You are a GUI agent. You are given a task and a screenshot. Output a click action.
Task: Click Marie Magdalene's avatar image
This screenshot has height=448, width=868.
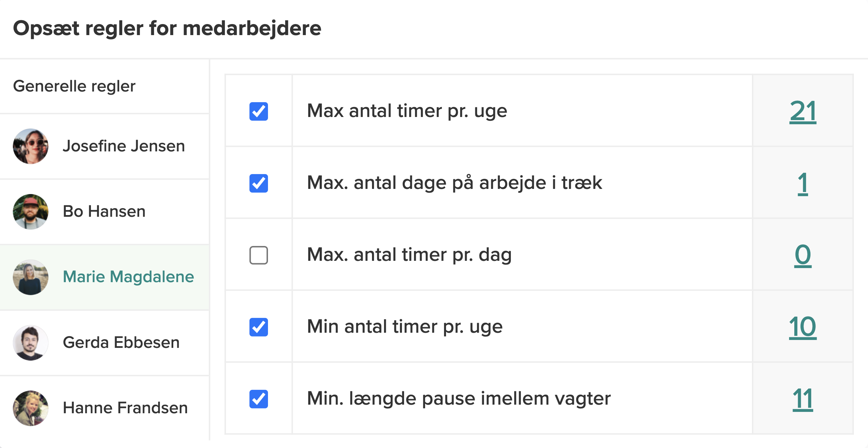tap(30, 277)
